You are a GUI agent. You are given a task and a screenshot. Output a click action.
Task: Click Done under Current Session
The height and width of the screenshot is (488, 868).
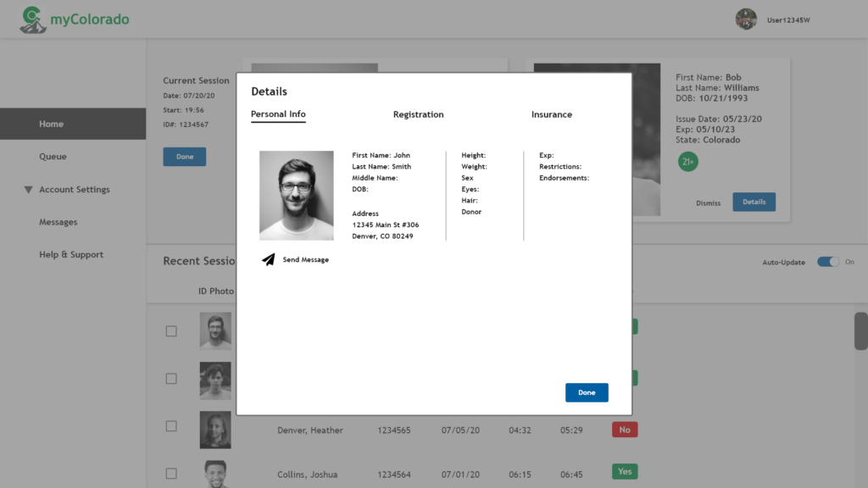(x=184, y=157)
